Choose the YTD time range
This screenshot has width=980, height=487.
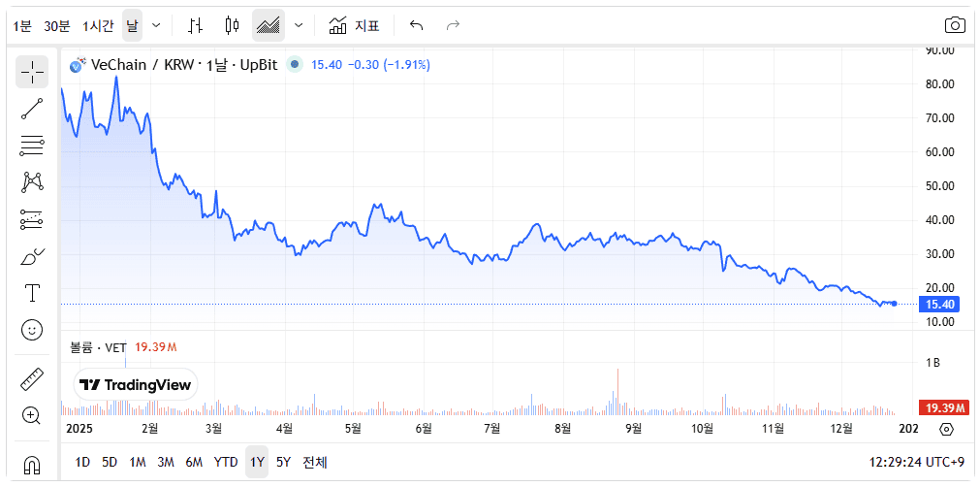226,463
